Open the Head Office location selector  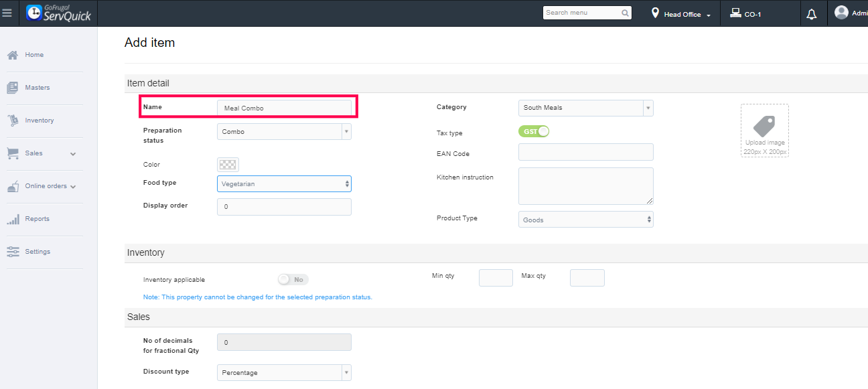coord(681,14)
